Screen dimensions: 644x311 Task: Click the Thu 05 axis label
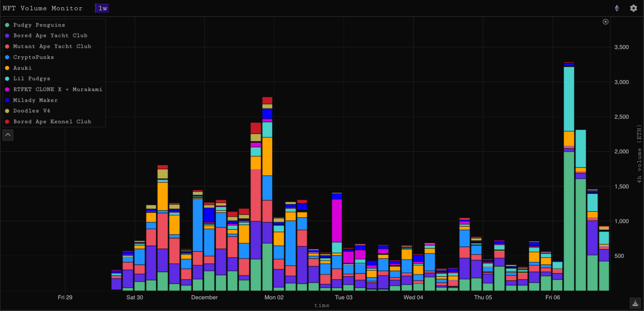coord(483,297)
